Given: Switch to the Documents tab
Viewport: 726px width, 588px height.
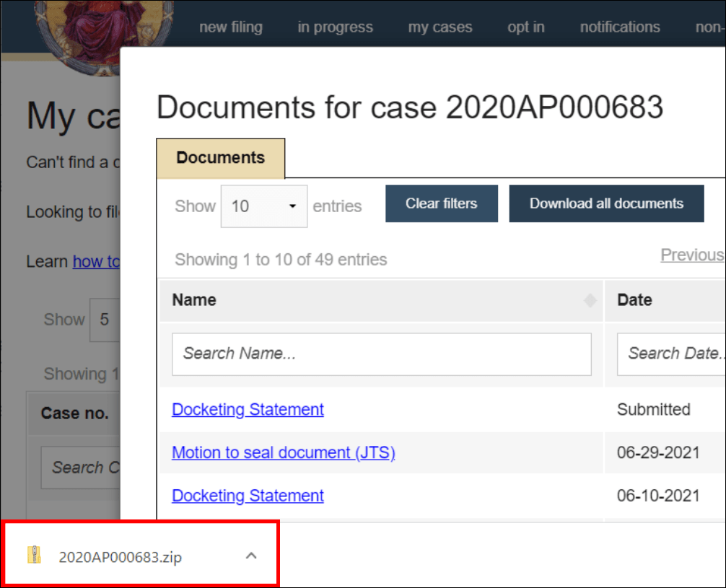Looking at the screenshot, I should tap(220, 157).
